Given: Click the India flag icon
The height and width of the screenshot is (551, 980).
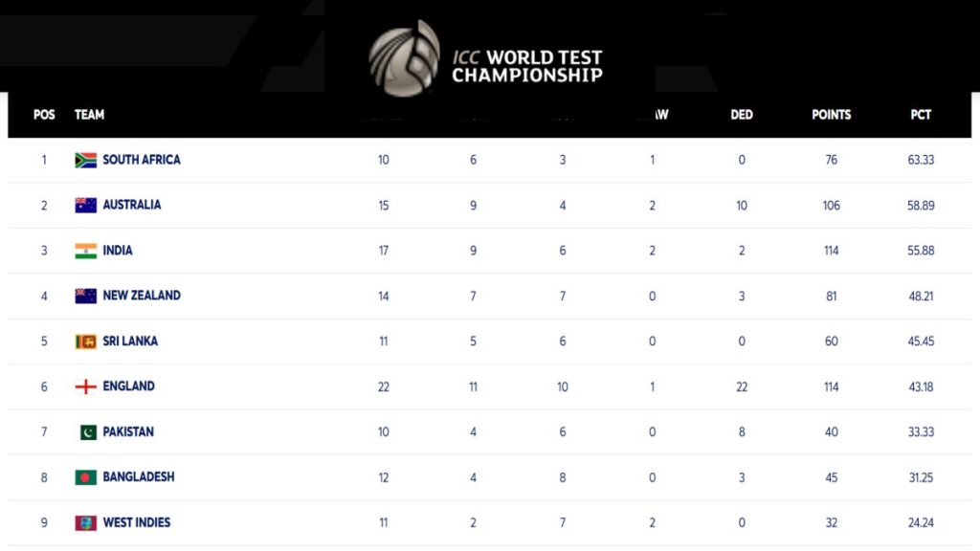Looking at the screenshot, I should 86,251.
